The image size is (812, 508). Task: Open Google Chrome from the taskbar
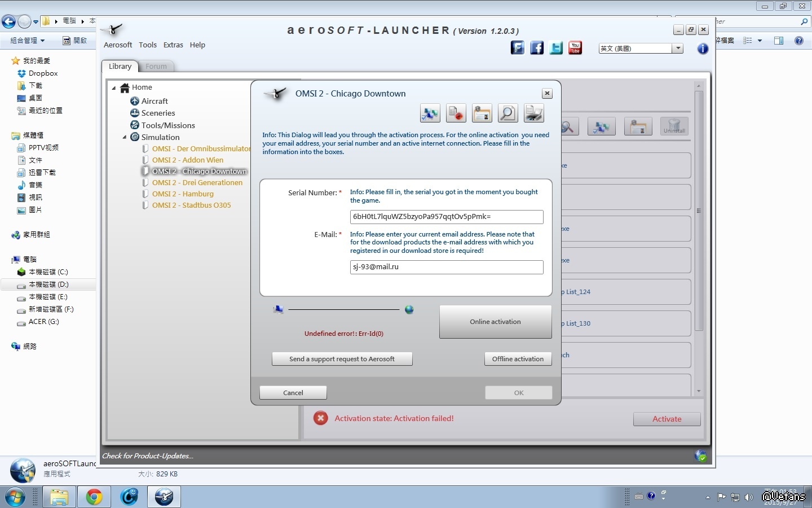(x=94, y=497)
